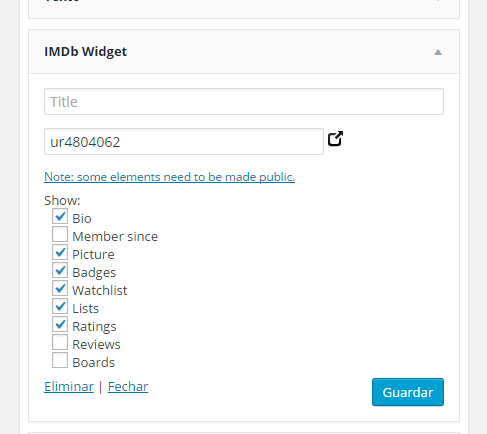This screenshot has width=487, height=434.
Task: Toggle off the Ratings checkbox
Action: (x=60, y=324)
